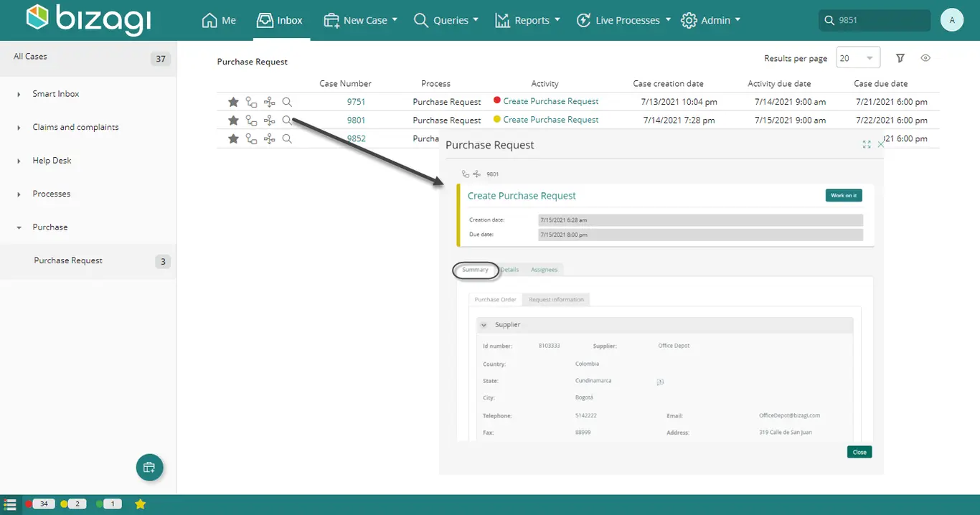Open process diagram icon for case 9801
This screenshot has height=515, width=980.
(x=269, y=121)
